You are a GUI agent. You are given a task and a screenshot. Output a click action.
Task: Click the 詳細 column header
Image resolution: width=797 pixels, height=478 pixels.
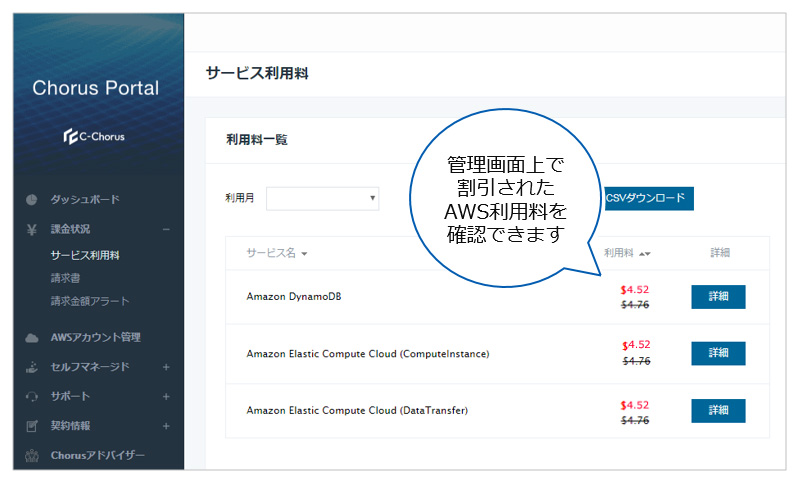click(x=720, y=252)
